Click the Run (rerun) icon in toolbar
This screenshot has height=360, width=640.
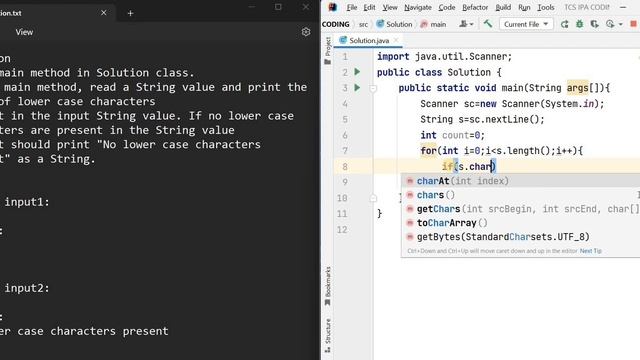pos(564,24)
